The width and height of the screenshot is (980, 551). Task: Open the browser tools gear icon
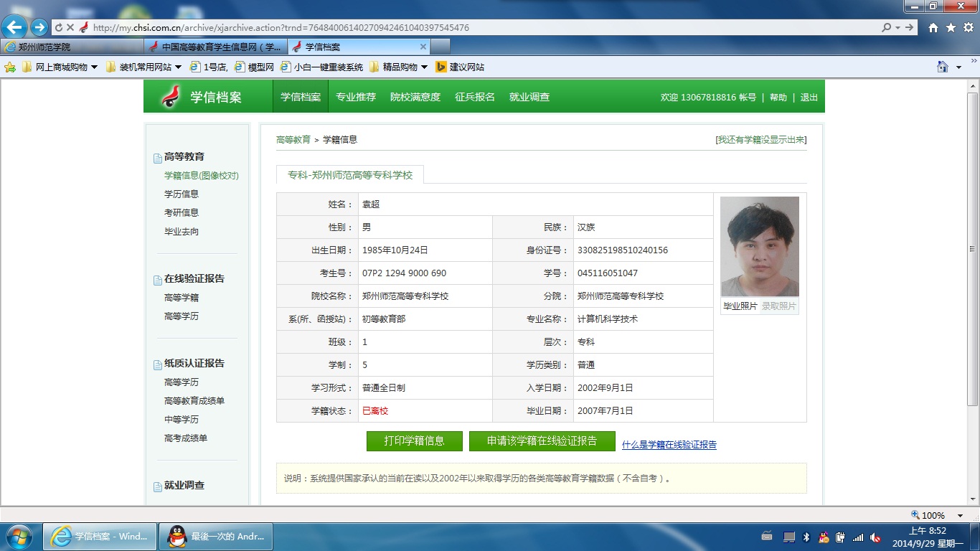tap(968, 28)
